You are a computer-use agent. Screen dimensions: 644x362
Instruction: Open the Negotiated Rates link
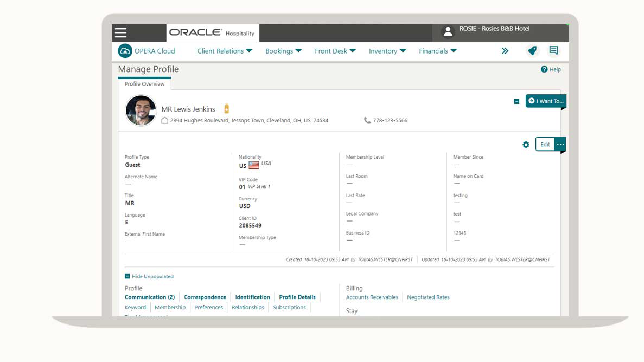coord(428,297)
